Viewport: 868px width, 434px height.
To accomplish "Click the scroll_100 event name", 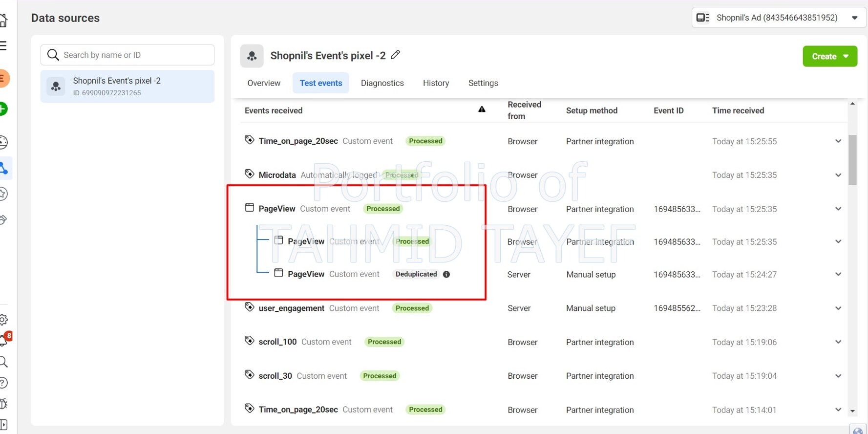I will tap(277, 342).
